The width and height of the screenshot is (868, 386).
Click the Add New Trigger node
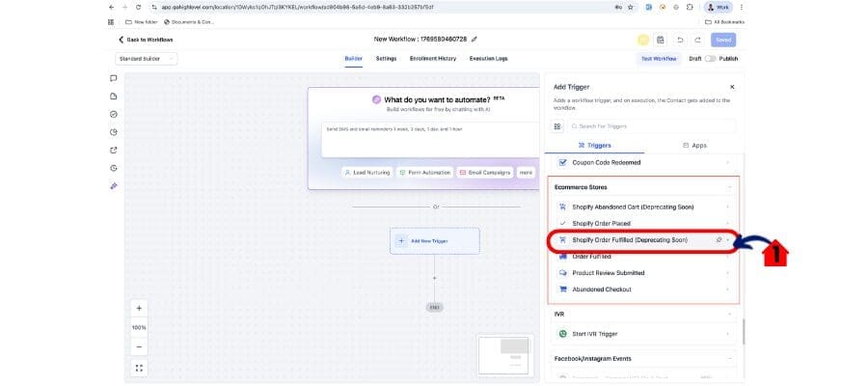[x=435, y=241]
